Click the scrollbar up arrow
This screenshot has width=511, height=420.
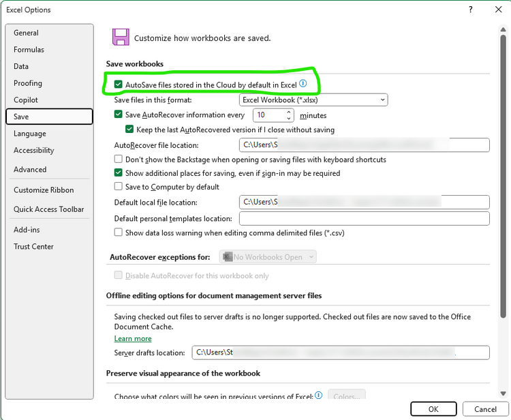(x=504, y=30)
